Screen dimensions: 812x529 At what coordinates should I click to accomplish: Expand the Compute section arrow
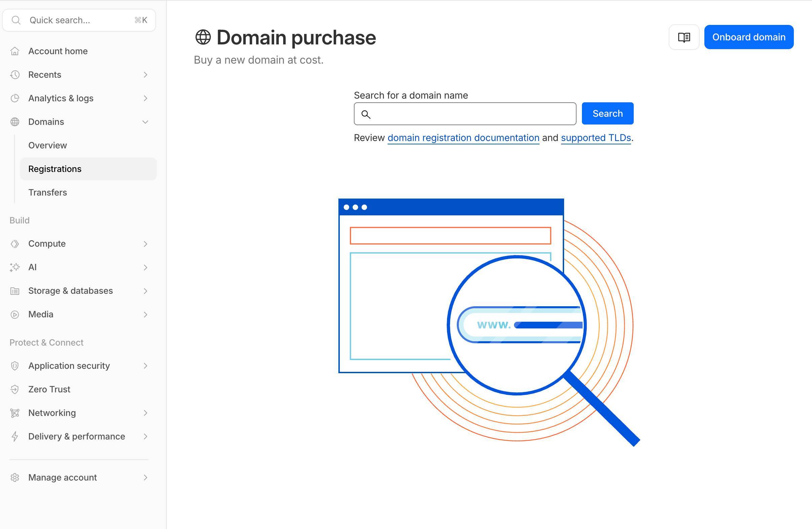click(145, 244)
